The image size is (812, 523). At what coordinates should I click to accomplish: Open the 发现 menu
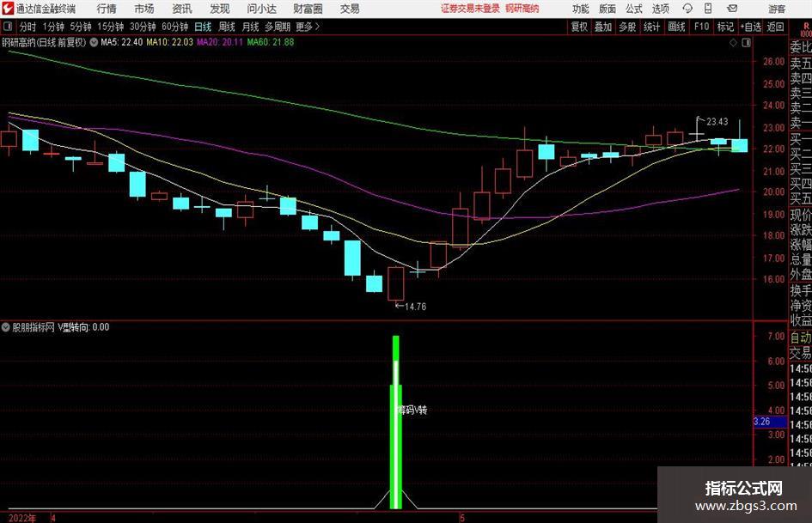(220, 9)
